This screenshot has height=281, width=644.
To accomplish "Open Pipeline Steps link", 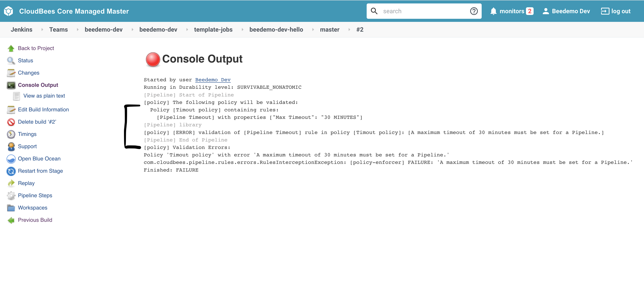I will 35,196.
